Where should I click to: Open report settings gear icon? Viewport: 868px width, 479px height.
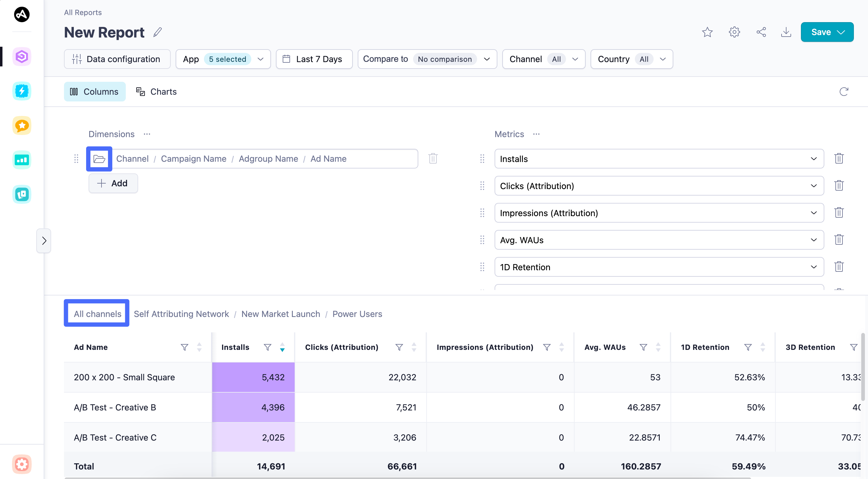pos(734,32)
